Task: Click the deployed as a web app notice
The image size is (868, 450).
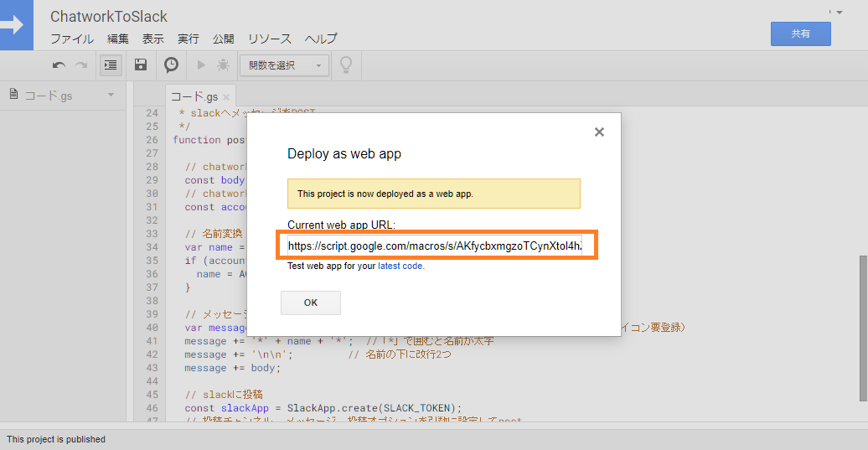Action: click(x=433, y=194)
